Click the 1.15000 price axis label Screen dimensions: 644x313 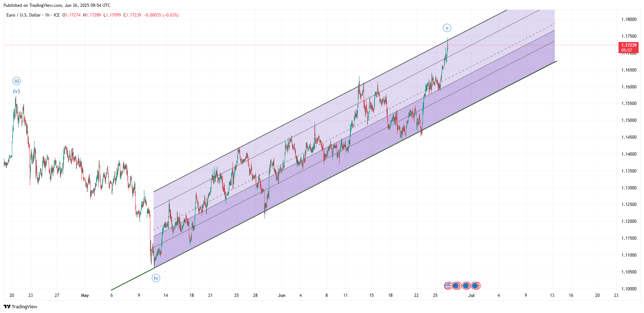[x=629, y=120]
